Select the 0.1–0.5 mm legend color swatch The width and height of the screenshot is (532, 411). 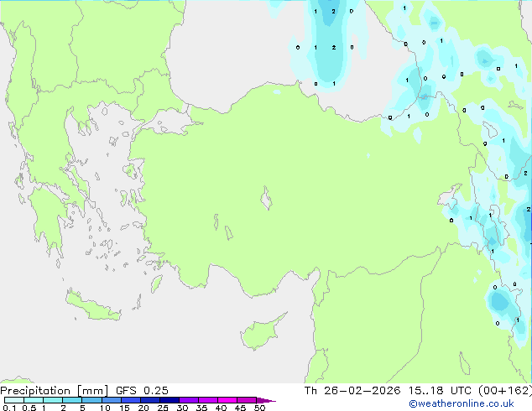click(14, 400)
